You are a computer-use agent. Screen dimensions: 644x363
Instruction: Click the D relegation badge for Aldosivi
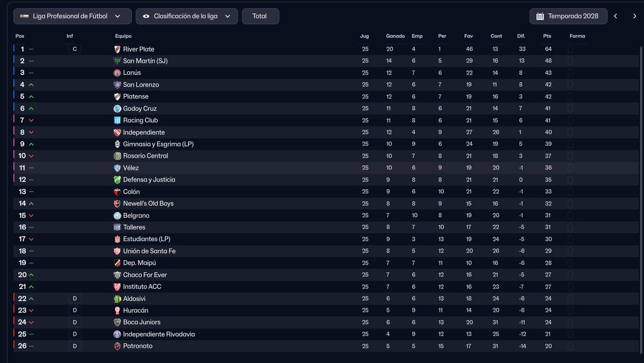75,299
